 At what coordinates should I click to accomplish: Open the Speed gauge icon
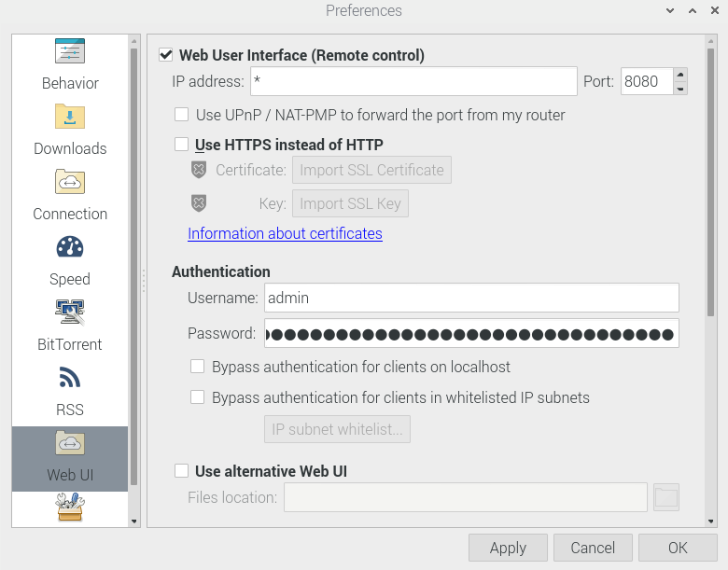pos(70,247)
